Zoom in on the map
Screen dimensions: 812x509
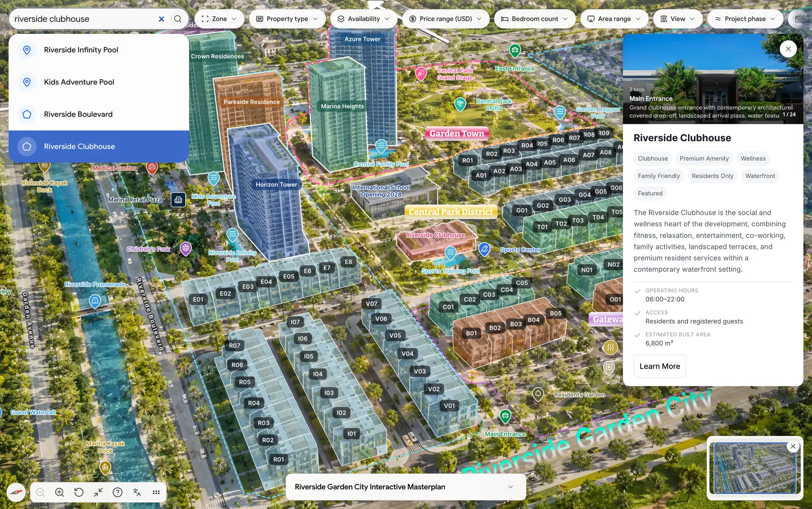click(x=60, y=492)
